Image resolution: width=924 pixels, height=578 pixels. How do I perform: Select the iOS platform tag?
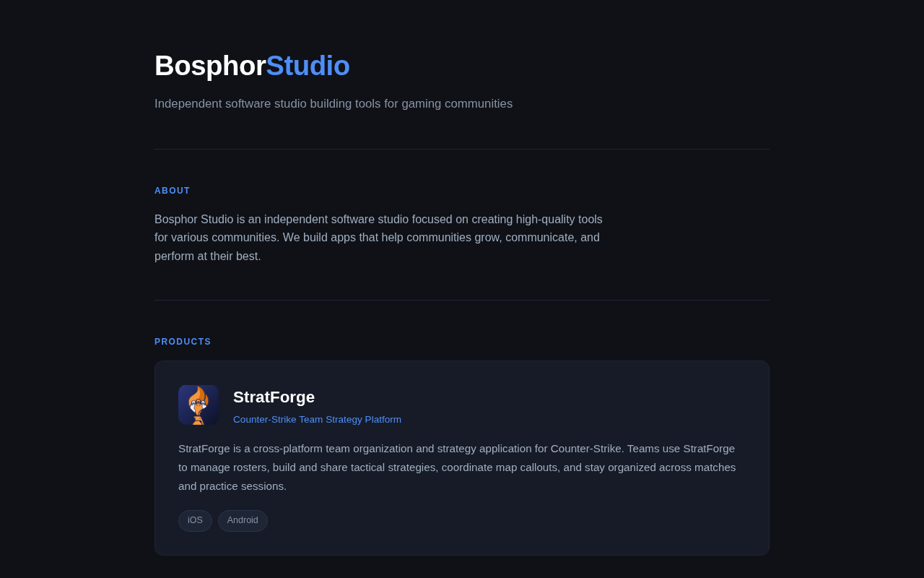tap(195, 521)
